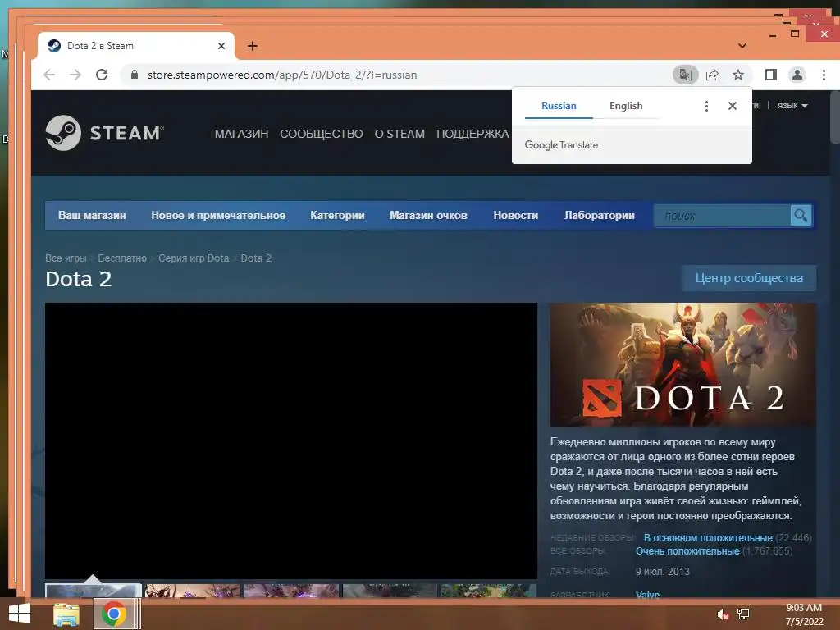Follow Все игры breadcrumb link
Image resolution: width=840 pixels, height=630 pixels.
[66, 258]
